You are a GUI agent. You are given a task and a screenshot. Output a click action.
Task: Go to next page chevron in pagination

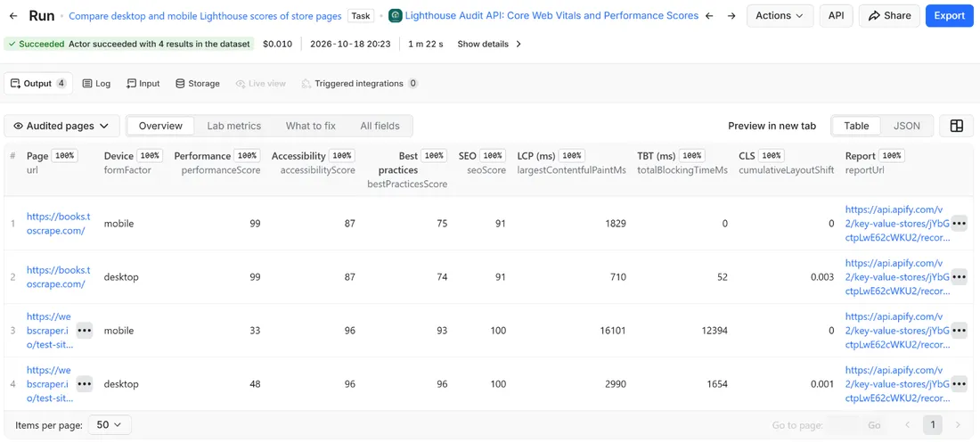(958, 425)
